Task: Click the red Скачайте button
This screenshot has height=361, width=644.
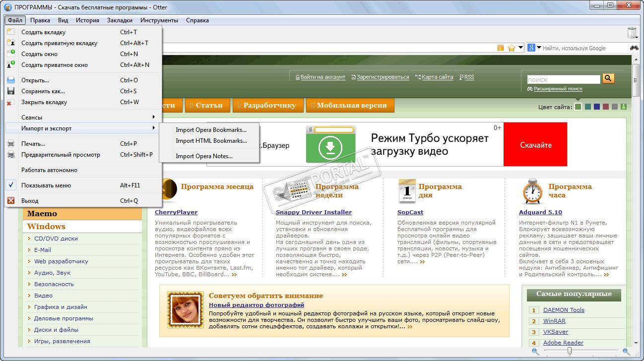Action: (x=535, y=145)
